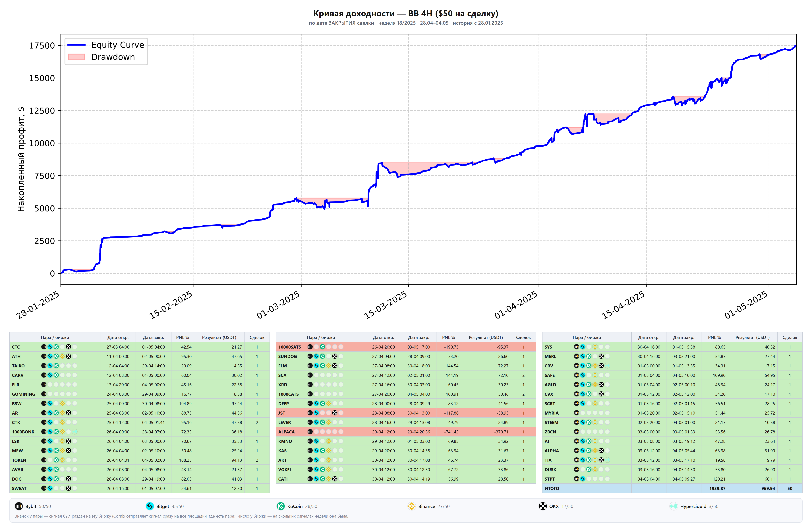Select the KuCoin logo in the bottom legend
The width and height of the screenshot is (812, 529).
pyautogui.click(x=281, y=506)
